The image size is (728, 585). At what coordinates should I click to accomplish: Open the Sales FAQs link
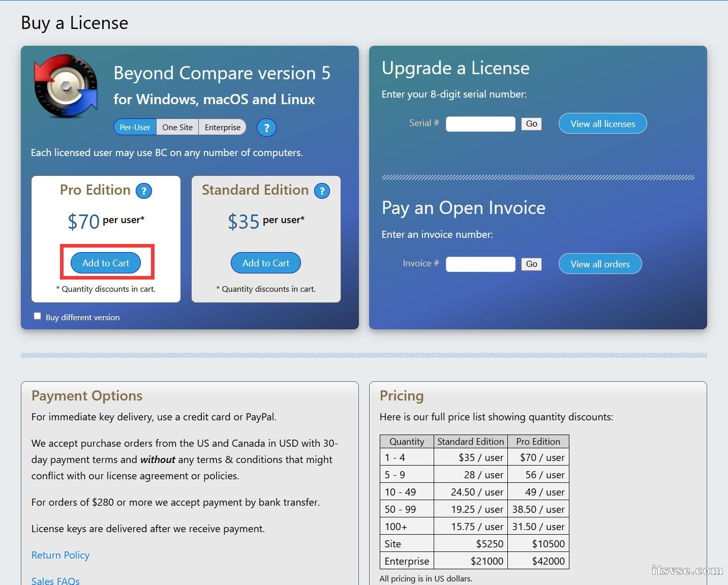pyautogui.click(x=55, y=580)
